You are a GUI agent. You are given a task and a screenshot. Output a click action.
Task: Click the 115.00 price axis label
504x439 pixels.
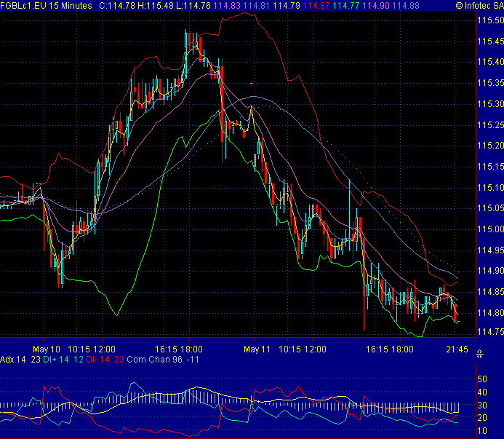[489, 229]
